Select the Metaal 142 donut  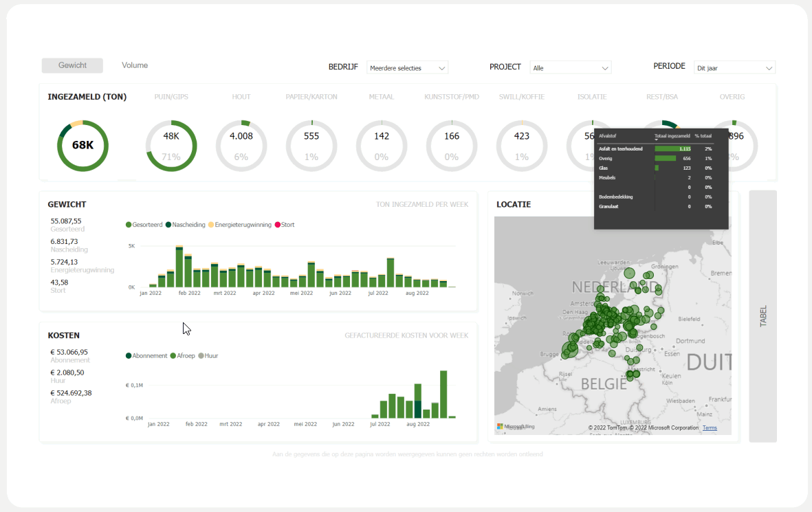[x=382, y=146]
